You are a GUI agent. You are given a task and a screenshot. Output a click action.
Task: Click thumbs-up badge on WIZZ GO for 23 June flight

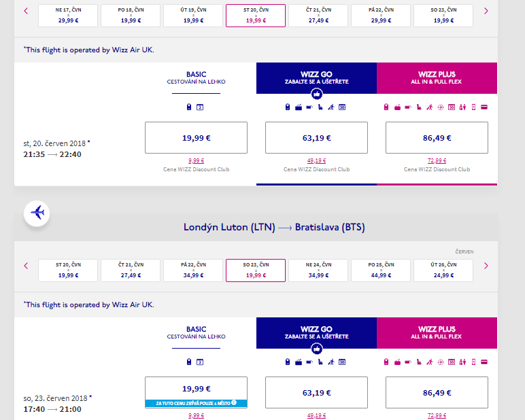point(316,349)
